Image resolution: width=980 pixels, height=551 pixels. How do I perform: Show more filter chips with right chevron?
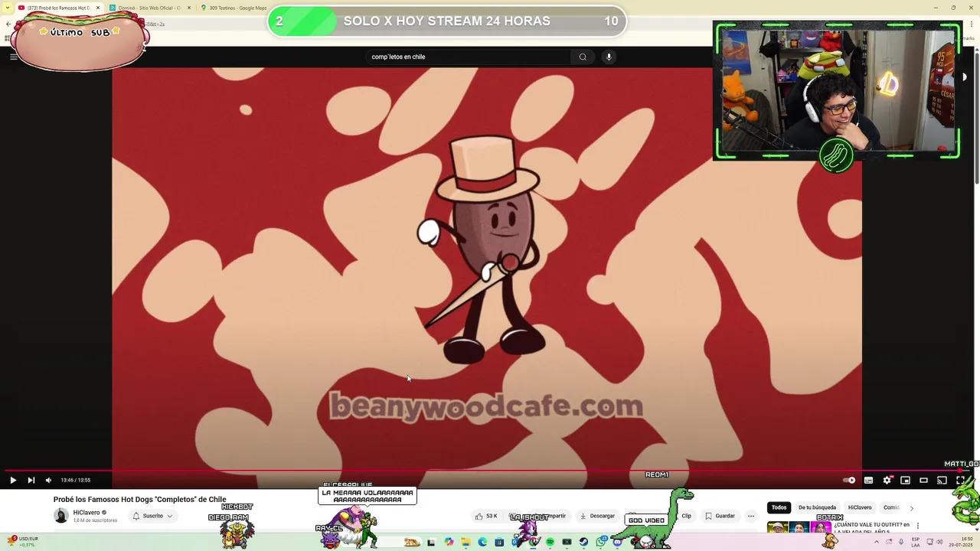click(x=911, y=508)
